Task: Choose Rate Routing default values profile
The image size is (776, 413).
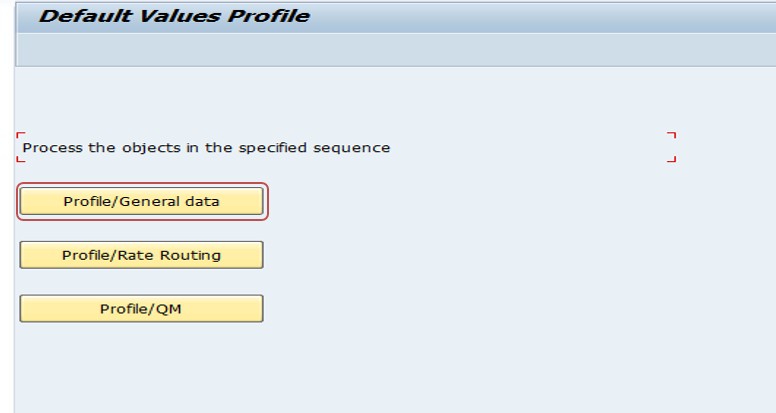Action: click(x=142, y=255)
